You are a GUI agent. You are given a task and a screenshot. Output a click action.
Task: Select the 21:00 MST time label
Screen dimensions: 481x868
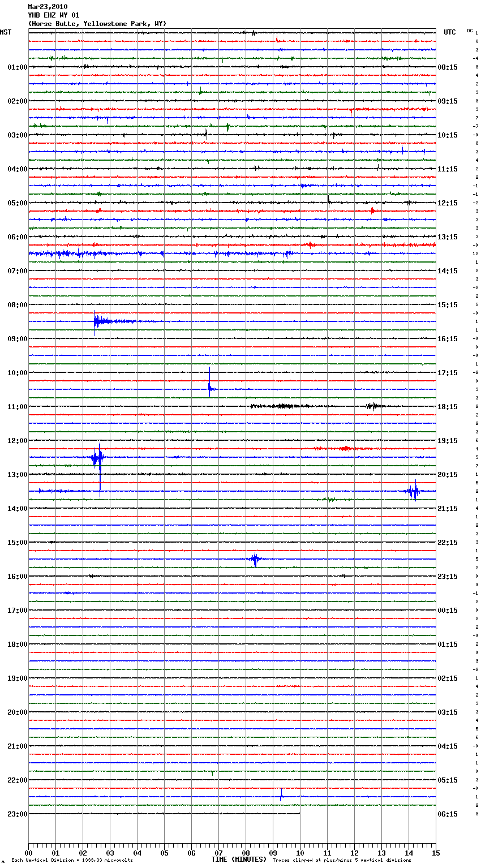[18, 746]
